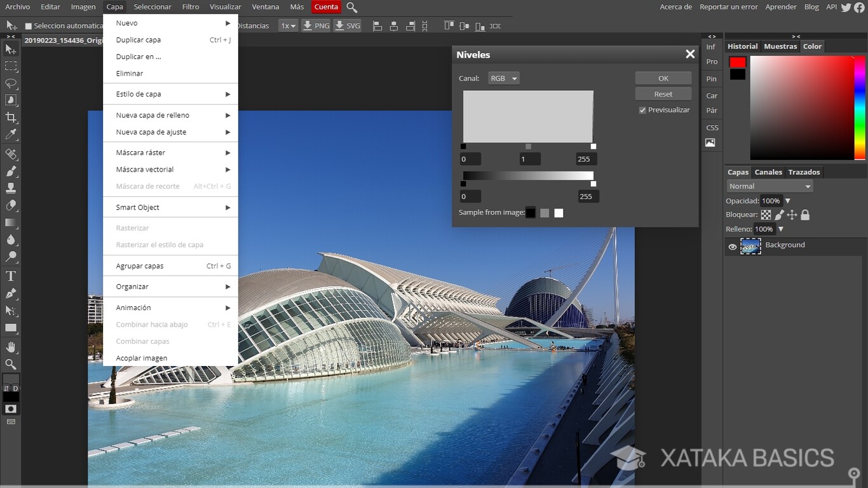This screenshot has height=488, width=868.
Task: Switch to the Canales tab
Action: (768, 172)
